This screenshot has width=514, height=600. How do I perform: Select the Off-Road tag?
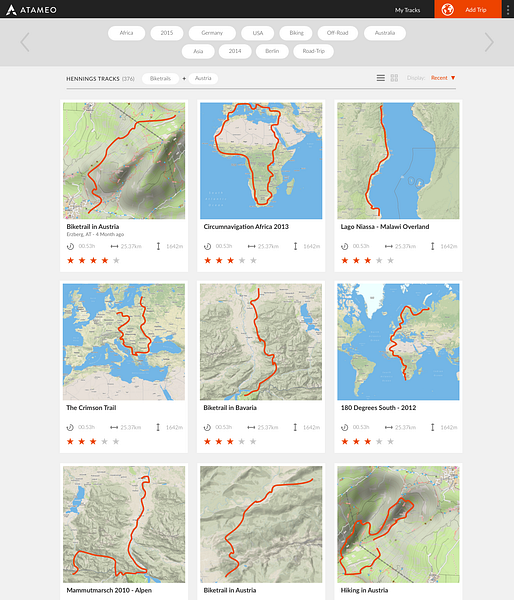(338, 33)
